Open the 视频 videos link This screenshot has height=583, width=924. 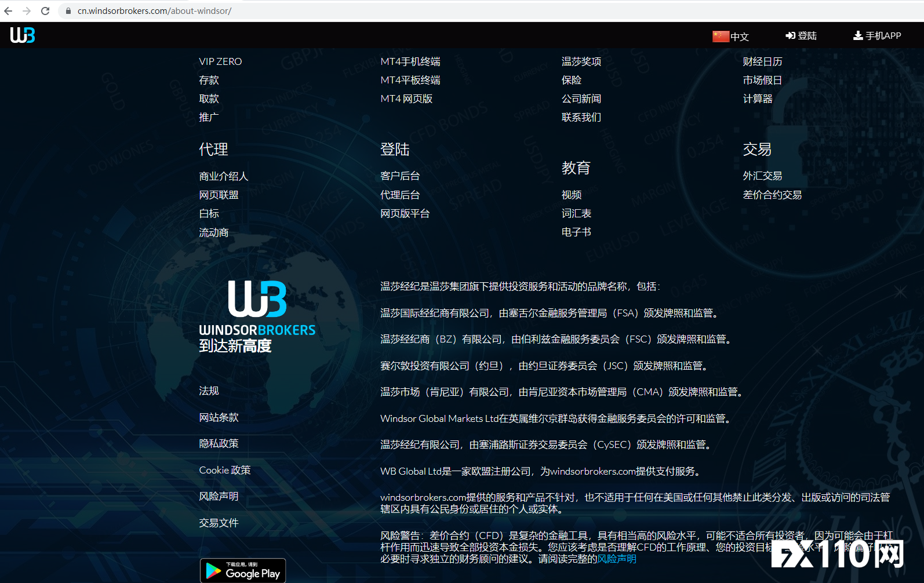tap(572, 195)
